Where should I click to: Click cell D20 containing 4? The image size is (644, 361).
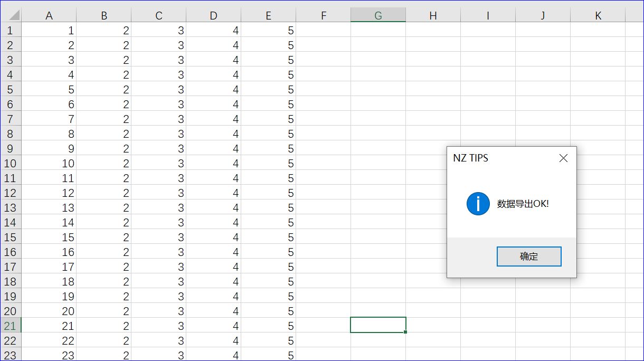click(214, 311)
